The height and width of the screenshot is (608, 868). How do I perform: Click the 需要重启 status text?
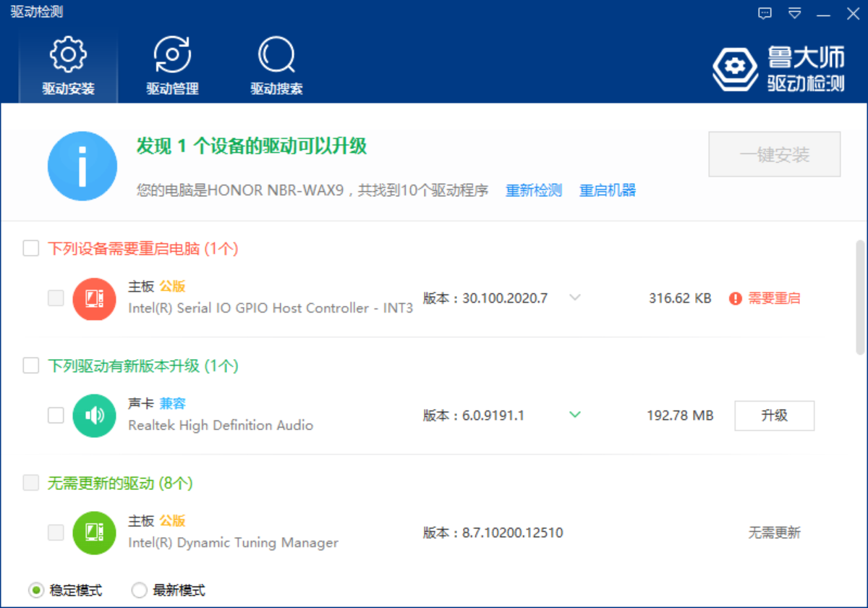774,298
